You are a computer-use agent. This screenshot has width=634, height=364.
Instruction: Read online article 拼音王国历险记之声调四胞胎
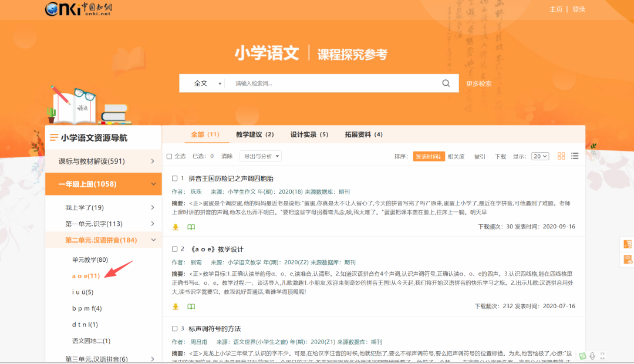click(x=191, y=227)
